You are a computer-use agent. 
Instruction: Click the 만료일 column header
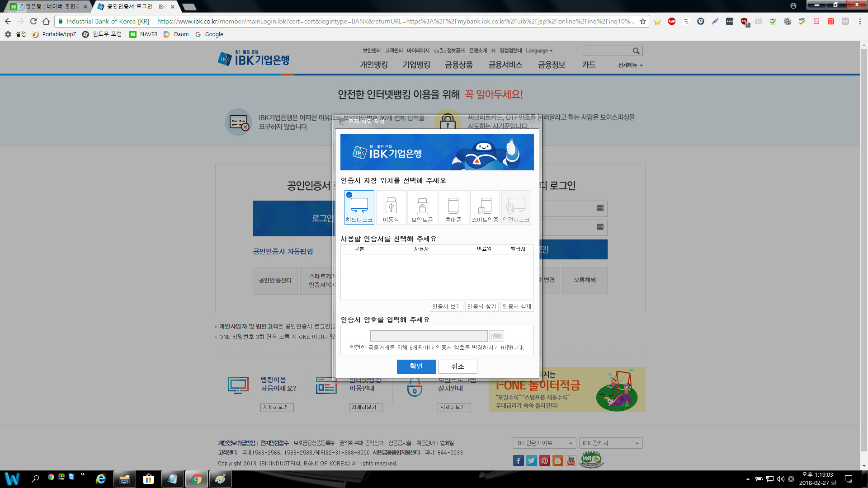pyautogui.click(x=484, y=249)
